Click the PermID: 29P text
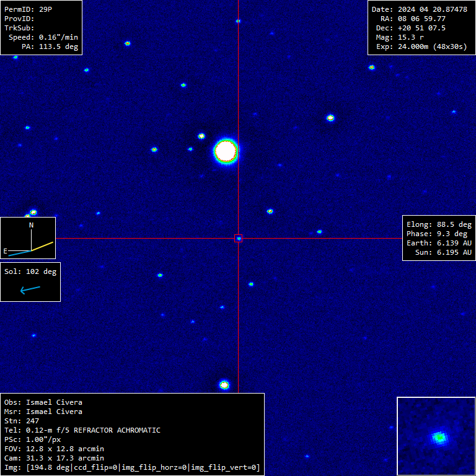476x476 pixels. coord(29,9)
